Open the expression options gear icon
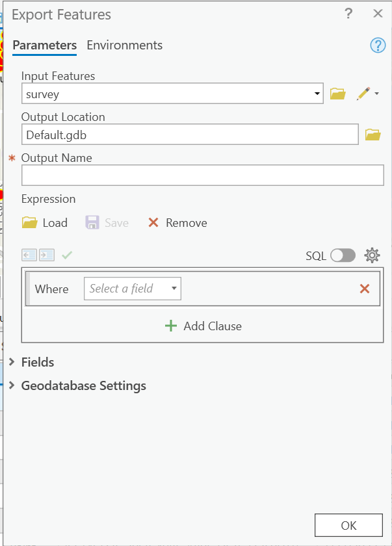This screenshot has width=392, height=546. pos(372,255)
